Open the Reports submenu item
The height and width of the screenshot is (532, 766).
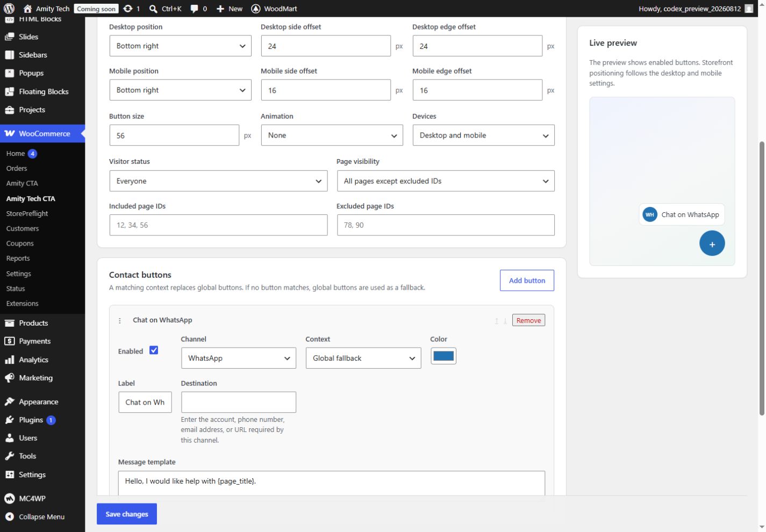18,258
